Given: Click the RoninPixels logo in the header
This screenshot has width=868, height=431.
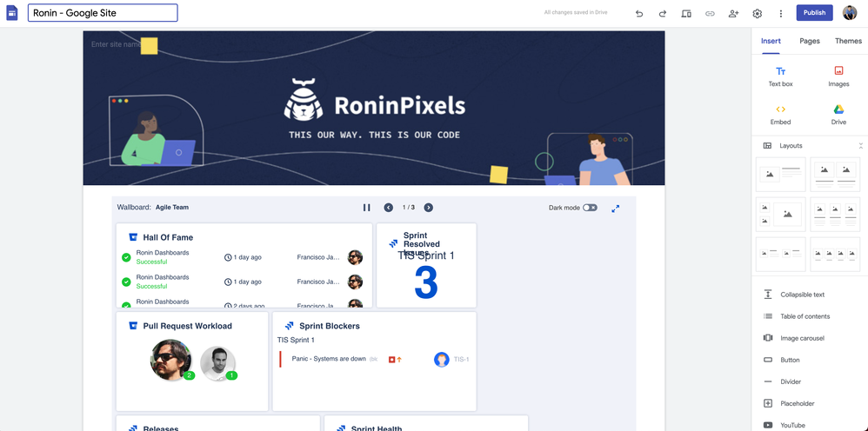Looking at the screenshot, I should click(x=374, y=101).
